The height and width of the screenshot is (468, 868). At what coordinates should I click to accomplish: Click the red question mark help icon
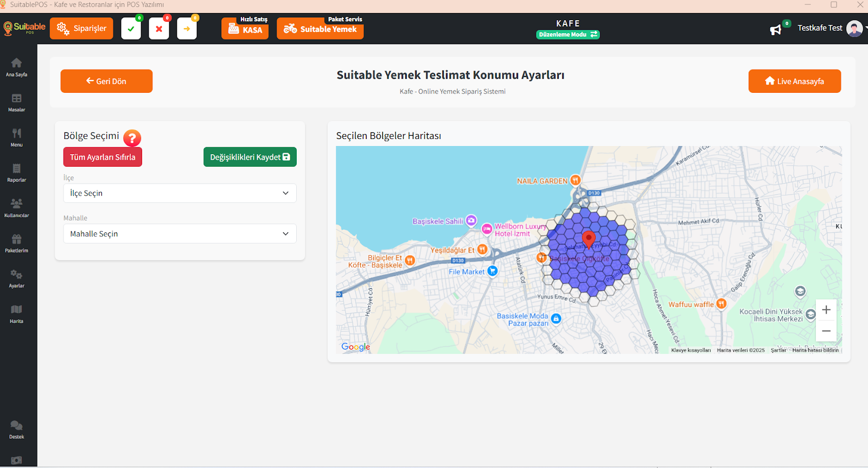tap(132, 138)
